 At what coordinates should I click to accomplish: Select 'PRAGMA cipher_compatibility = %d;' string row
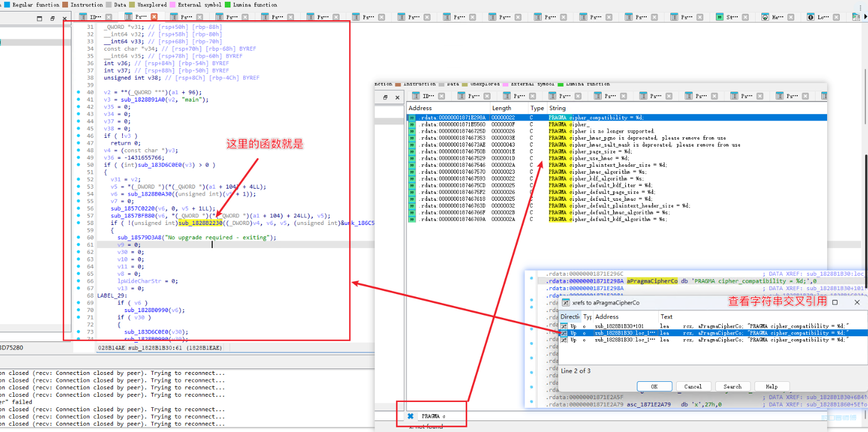point(617,118)
